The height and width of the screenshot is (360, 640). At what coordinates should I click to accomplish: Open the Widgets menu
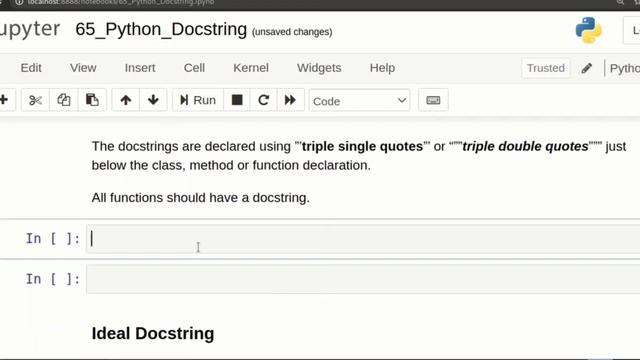pos(319,68)
